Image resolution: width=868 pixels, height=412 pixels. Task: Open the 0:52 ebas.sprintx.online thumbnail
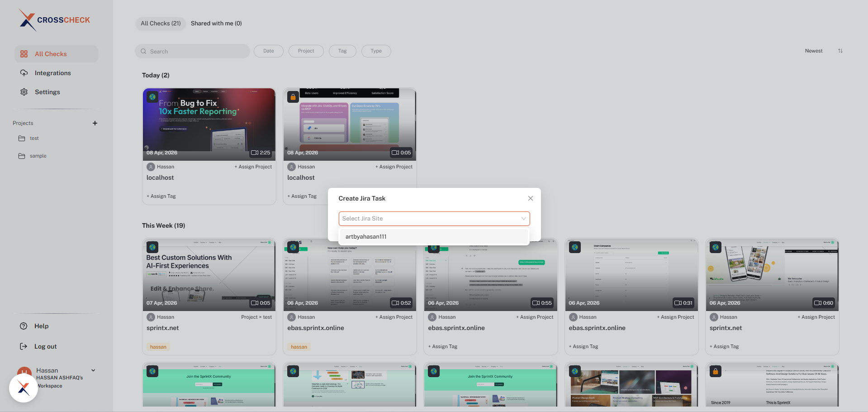coord(350,275)
